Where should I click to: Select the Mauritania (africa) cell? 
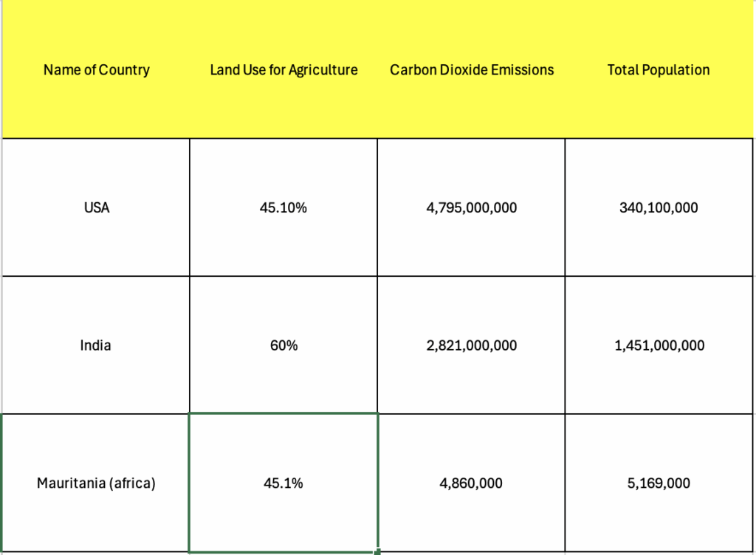(x=96, y=483)
